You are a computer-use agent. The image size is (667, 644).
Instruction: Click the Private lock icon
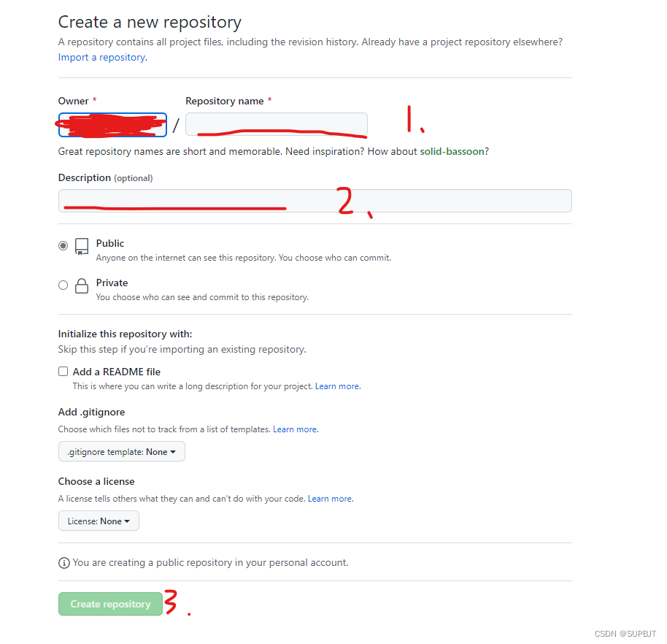pyautogui.click(x=81, y=286)
